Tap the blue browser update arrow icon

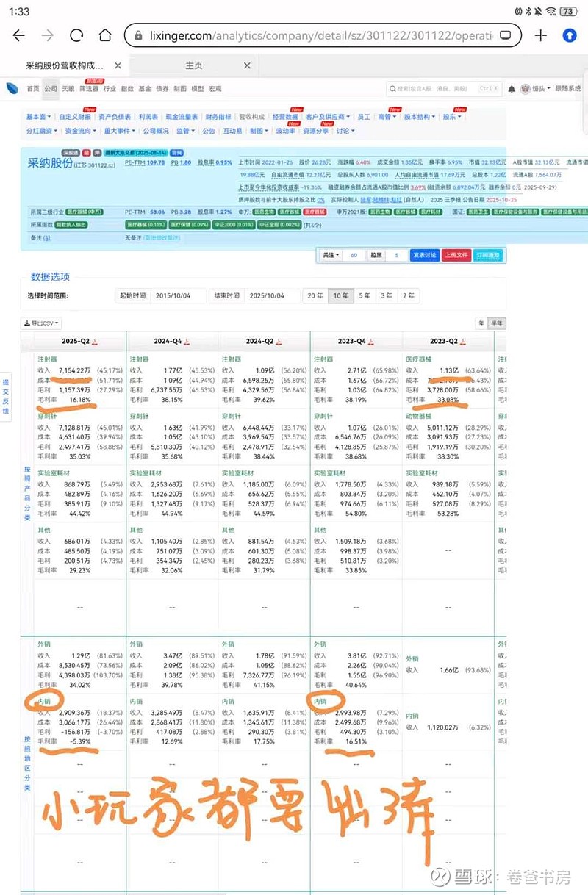click(x=570, y=35)
